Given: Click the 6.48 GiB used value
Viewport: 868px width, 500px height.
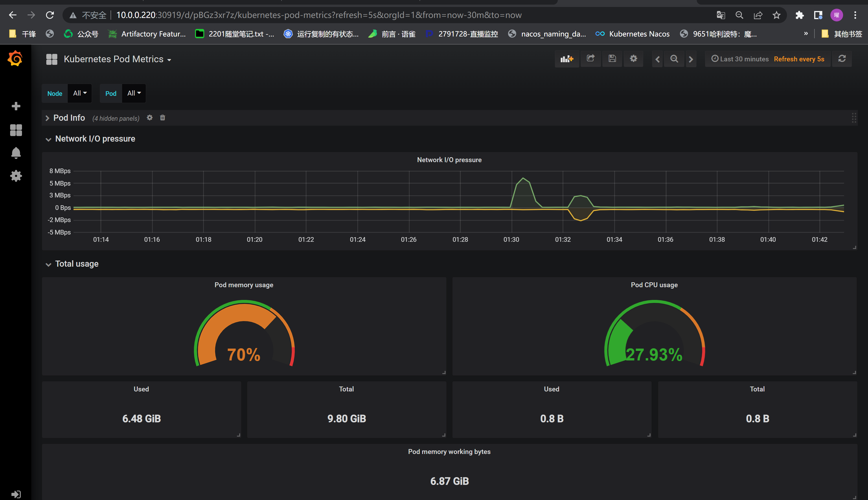Looking at the screenshot, I should pyautogui.click(x=141, y=418).
